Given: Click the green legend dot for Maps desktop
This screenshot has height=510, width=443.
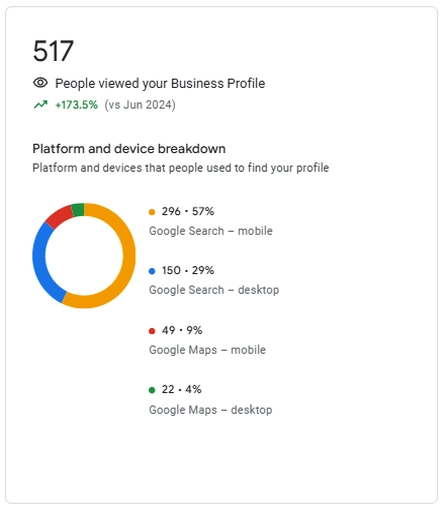Looking at the screenshot, I should (x=152, y=390).
